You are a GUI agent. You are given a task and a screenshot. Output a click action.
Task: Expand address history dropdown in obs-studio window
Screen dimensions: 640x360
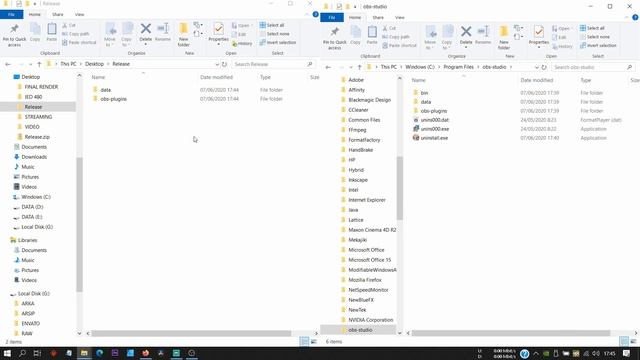(537, 67)
